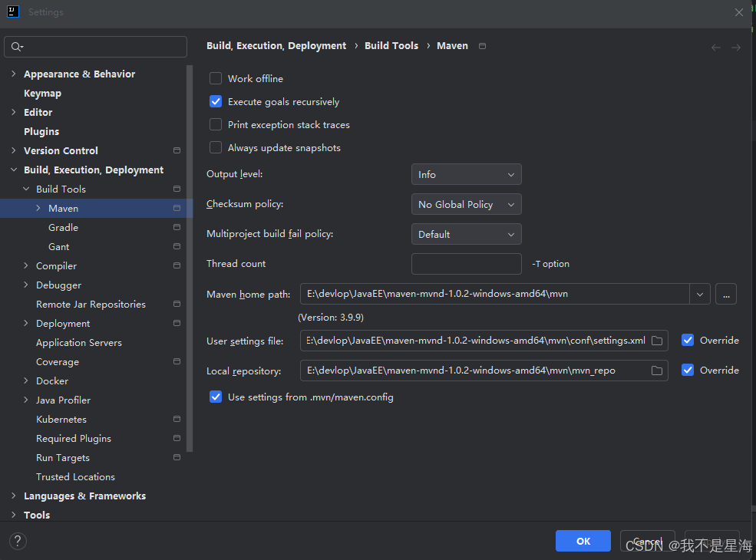Open Multiproject build fail policy dropdown

(x=466, y=234)
